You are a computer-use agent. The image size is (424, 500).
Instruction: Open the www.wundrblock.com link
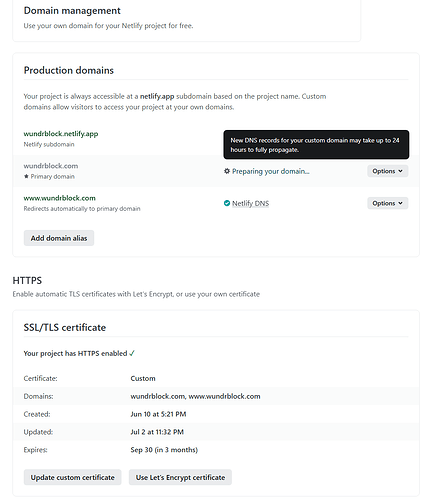pos(60,198)
